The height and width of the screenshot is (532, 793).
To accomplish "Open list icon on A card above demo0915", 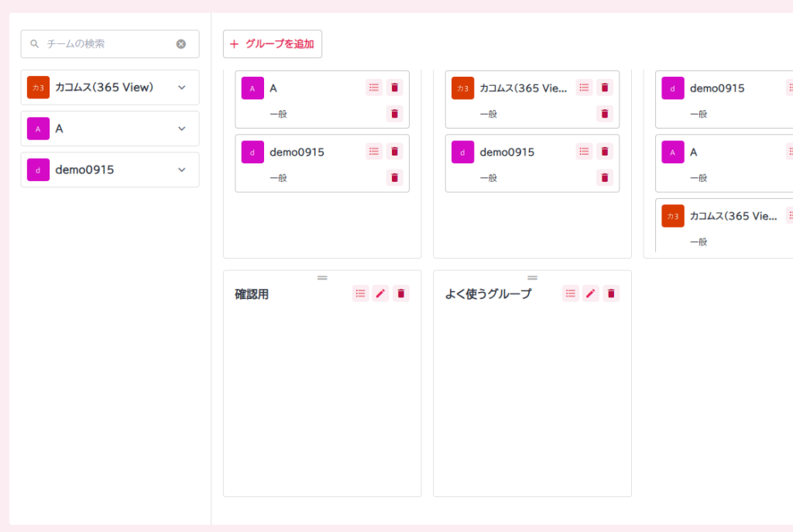I will tap(374, 88).
